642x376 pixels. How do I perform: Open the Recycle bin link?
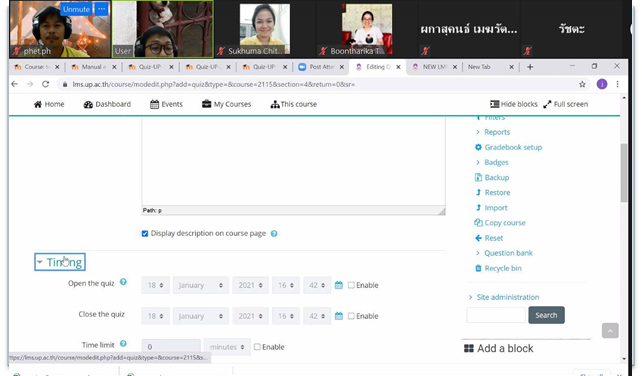[503, 269]
